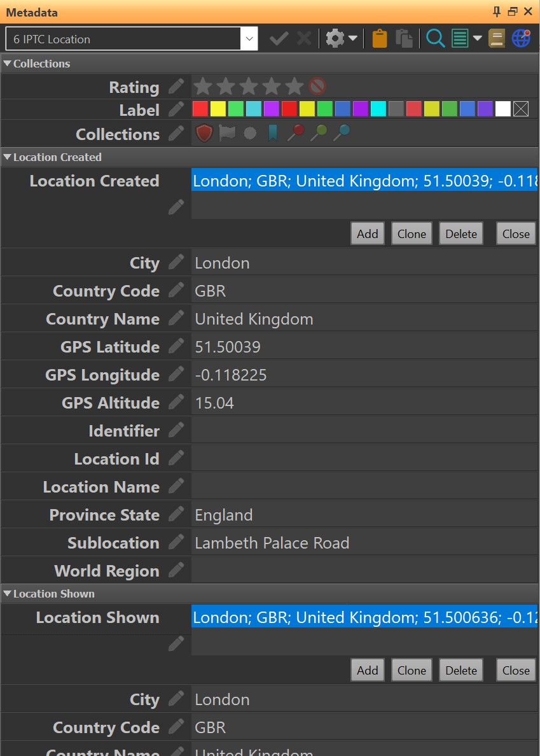Paste metadata with the paste icon
Viewport: 540px width, 756px height.
coord(405,38)
